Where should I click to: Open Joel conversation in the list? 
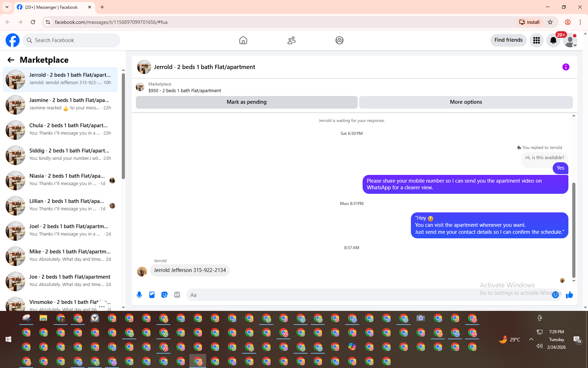[60, 231]
